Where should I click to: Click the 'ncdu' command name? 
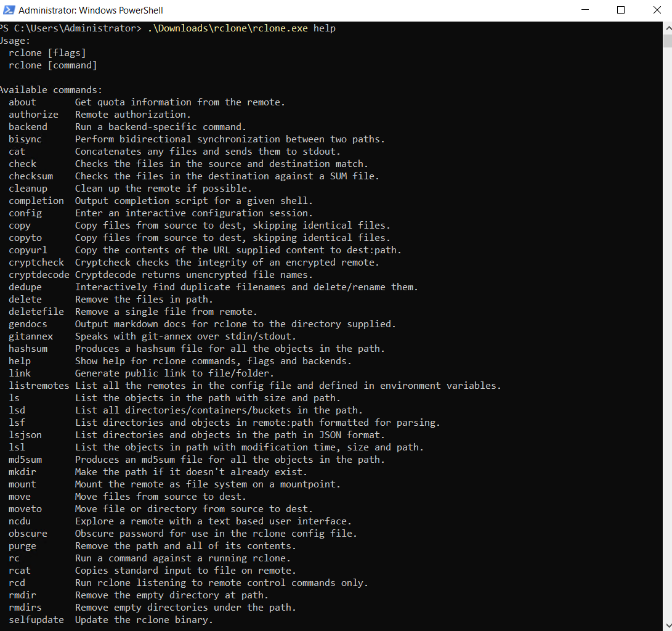[x=20, y=521]
